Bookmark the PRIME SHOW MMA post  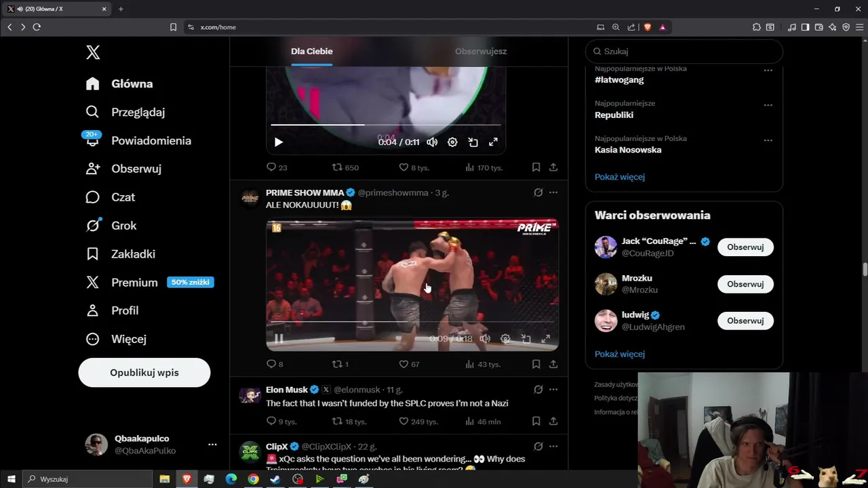536,364
